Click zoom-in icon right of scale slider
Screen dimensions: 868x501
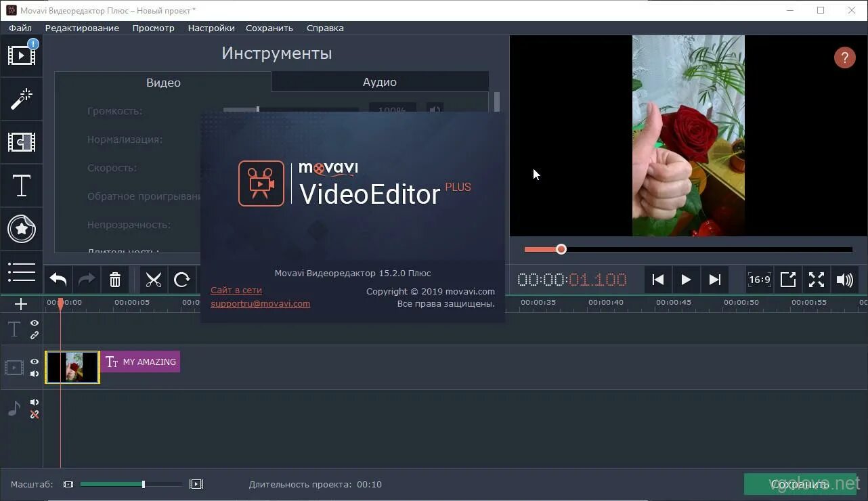[x=196, y=484]
